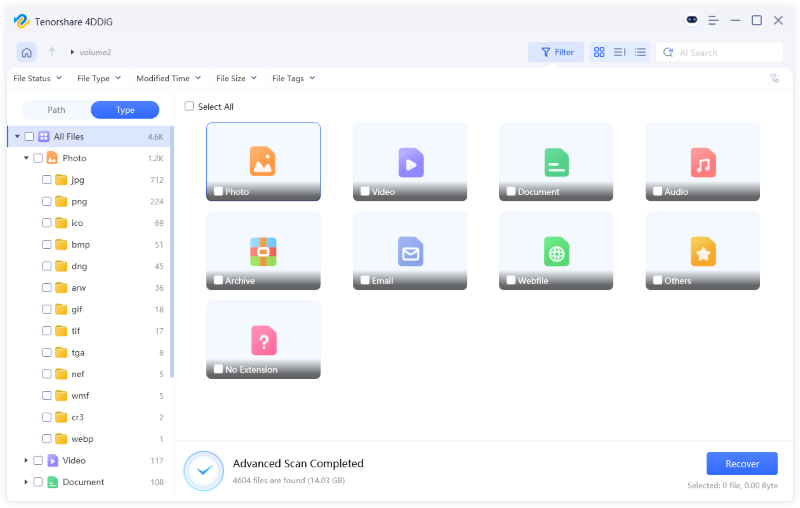The width and height of the screenshot is (800, 508).
Task: Select the wmf folder row
Action: click(x=90, y=395)
